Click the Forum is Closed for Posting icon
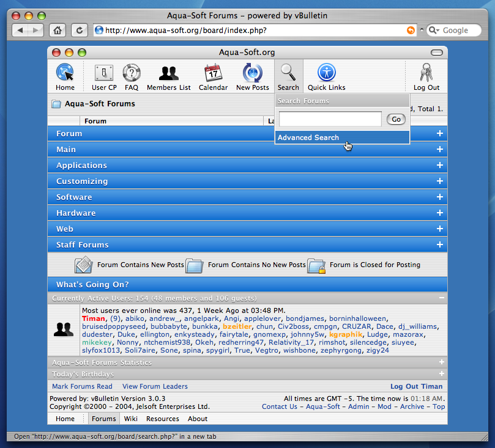The width and height of the screenshot is (495, 448). pos(316,266)
